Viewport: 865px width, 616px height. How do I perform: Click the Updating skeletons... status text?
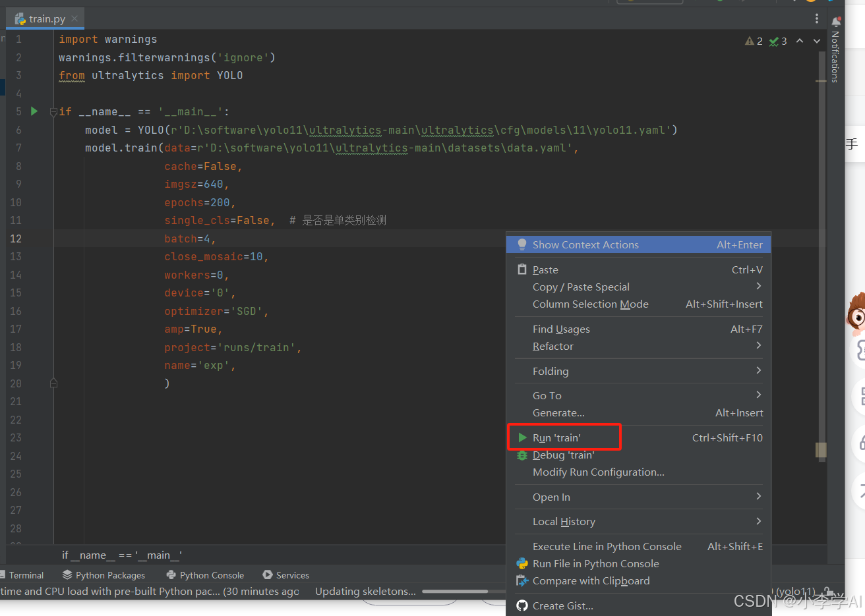click(x=365, y=592)
